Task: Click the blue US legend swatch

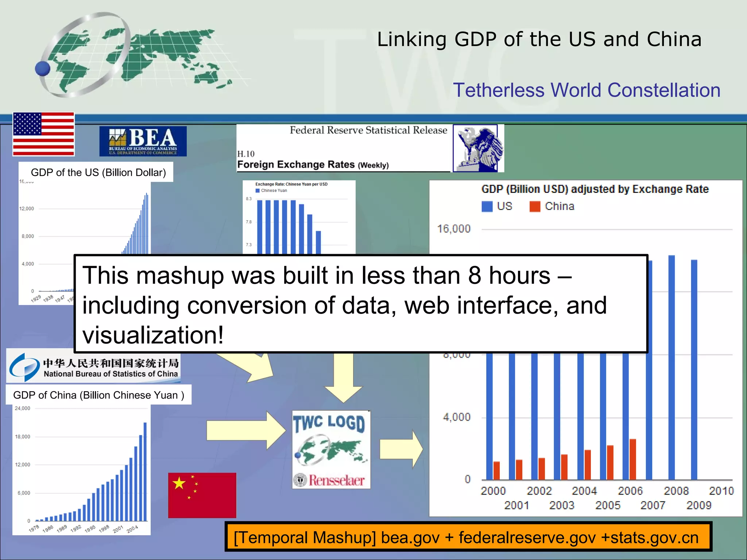Action: [x=487, y=206]
